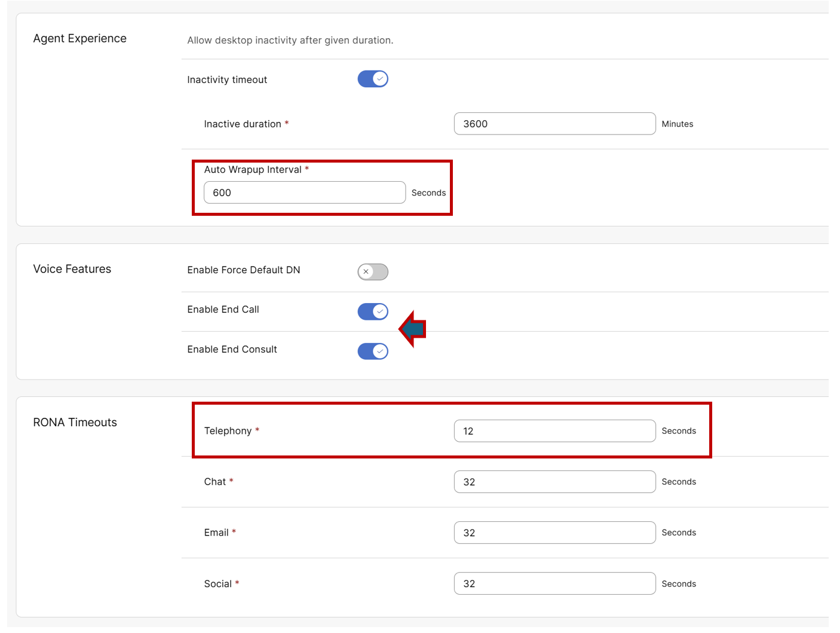Enable the Force Default DN switch
The height and width of the screenshot is (633, 840).
click(x=373, y=272)
